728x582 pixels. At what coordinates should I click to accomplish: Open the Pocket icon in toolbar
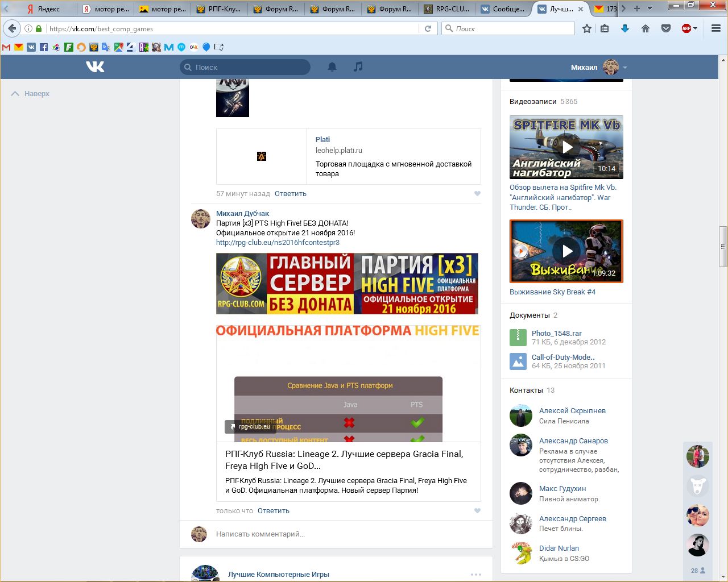(x=666, y=28)
